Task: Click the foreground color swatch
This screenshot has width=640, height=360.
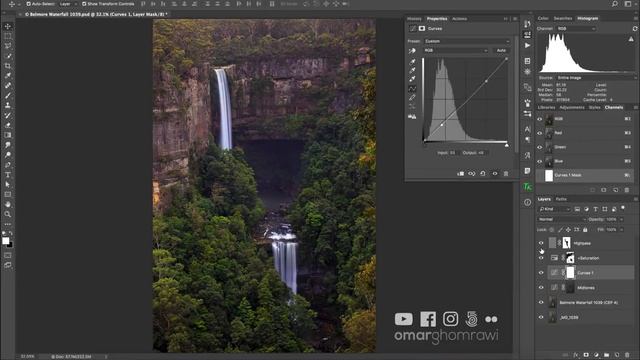Action: click(x=6, y=241)
